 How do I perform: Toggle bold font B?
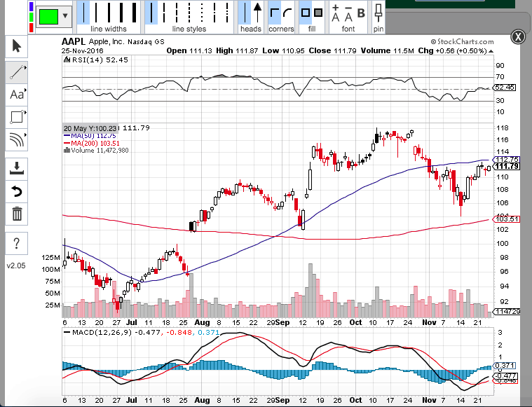pyautogui.click(x=361, y=13)
